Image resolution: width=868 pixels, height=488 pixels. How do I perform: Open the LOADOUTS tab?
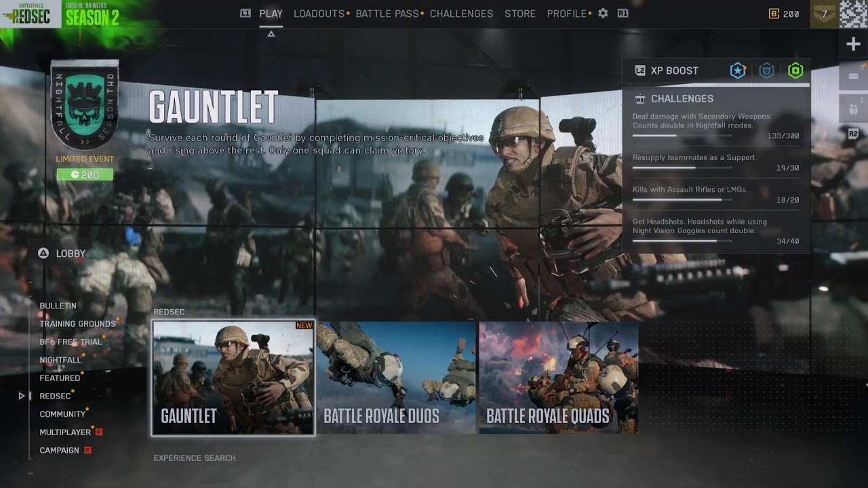(x=319, y=14)
